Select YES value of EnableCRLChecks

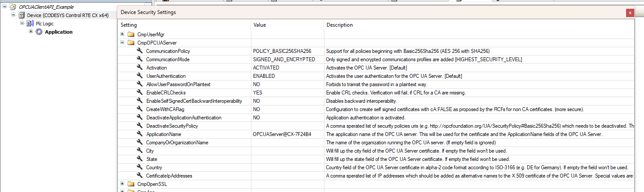(x=258, y=93)
